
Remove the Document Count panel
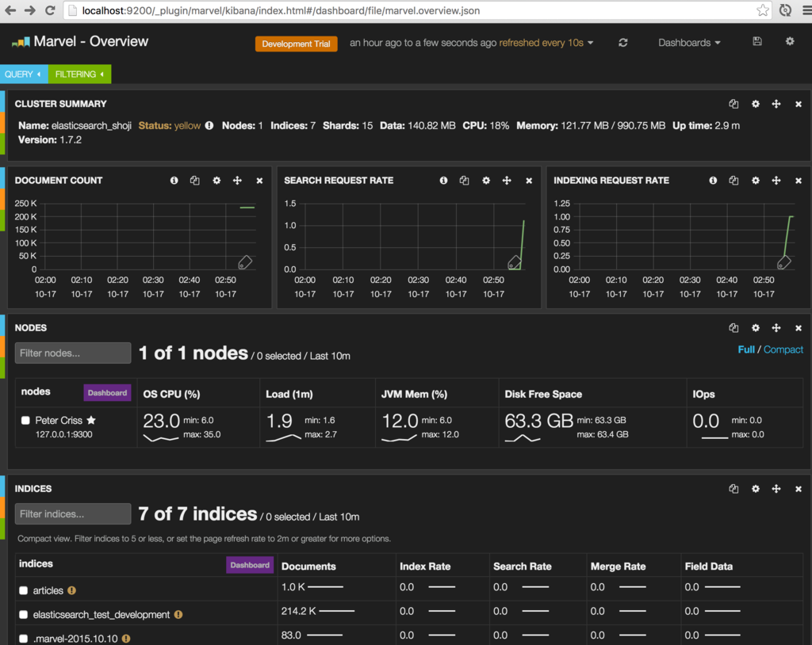pos(259,181)
